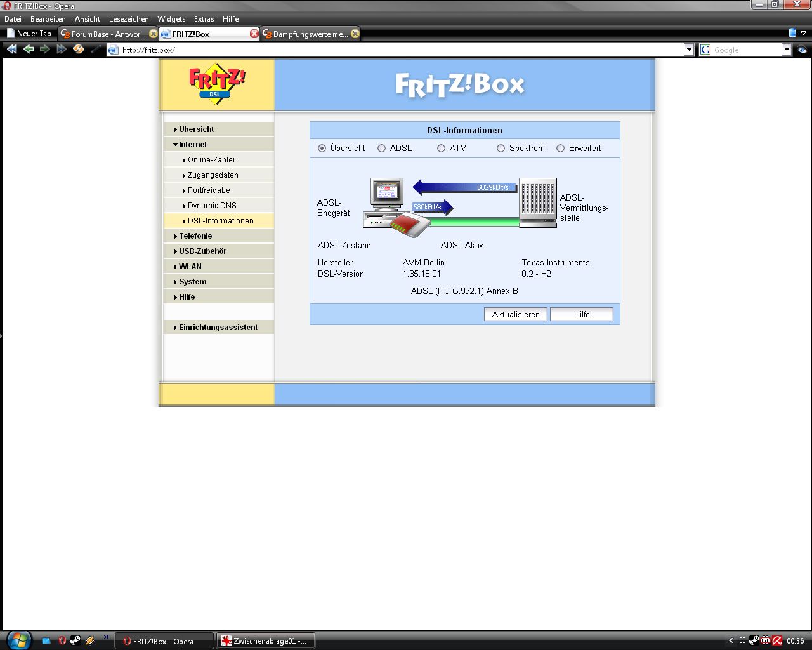Click the ADSL-Vermittlungsstelle server image

(x=538, y=202)
